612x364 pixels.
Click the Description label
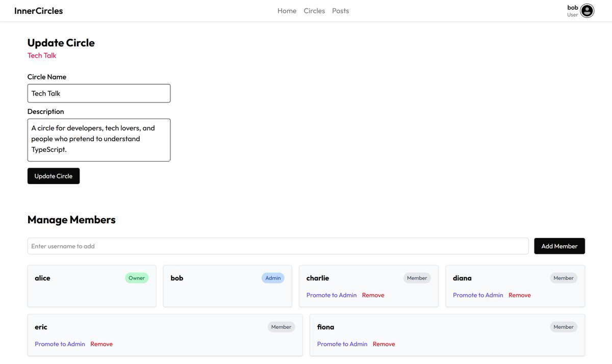(46, 112)
